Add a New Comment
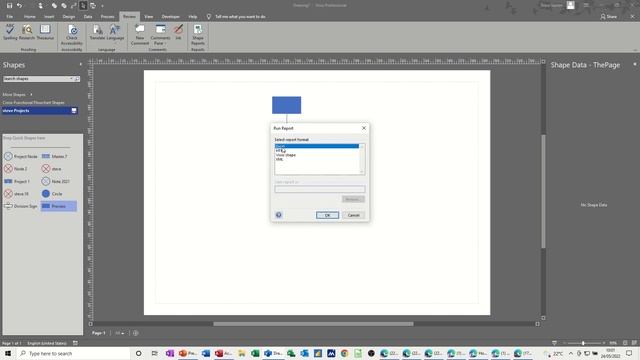 (140, 35)
